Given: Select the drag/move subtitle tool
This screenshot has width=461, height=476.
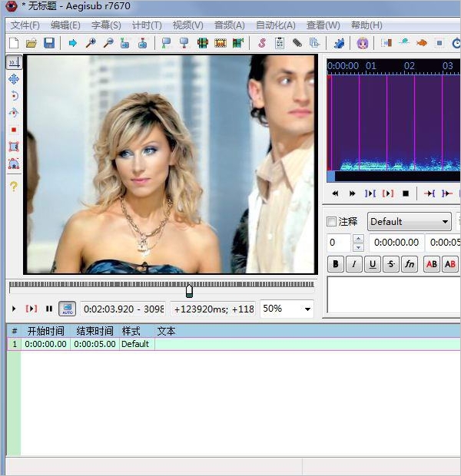Looking at the screenshot, I should tap(14, 79).
